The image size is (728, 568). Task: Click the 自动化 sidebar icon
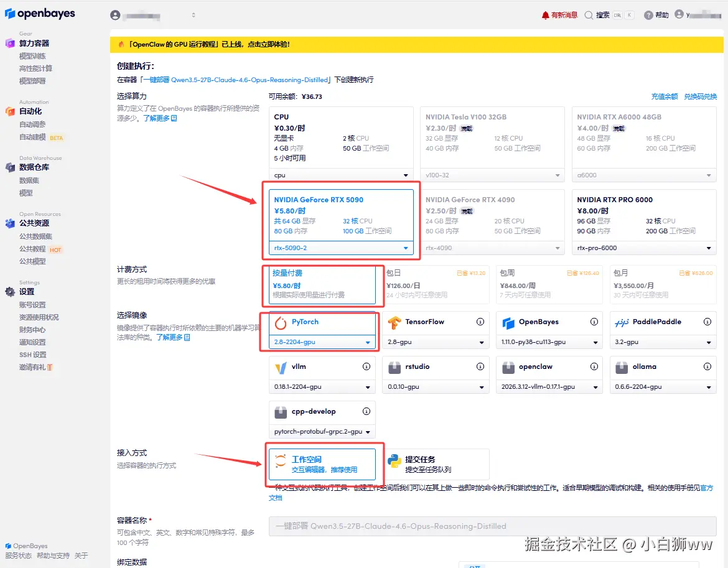click(10, 111)
